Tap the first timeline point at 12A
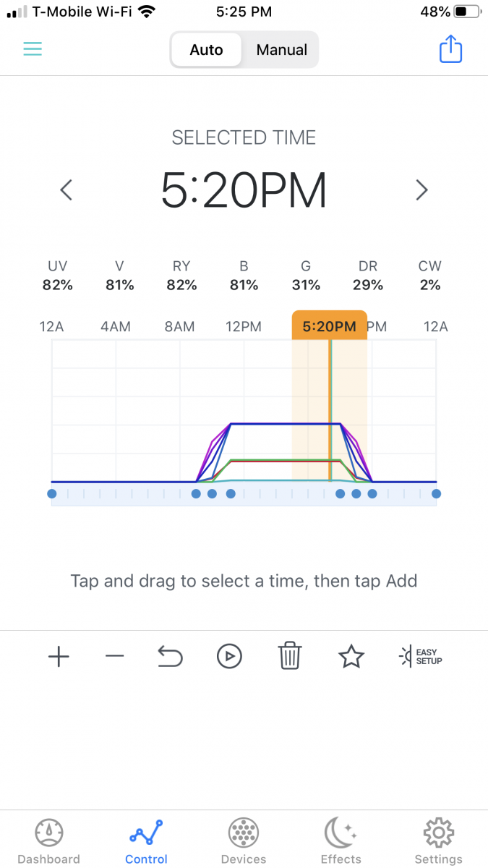The image size is (488, 868). point(52,494)
